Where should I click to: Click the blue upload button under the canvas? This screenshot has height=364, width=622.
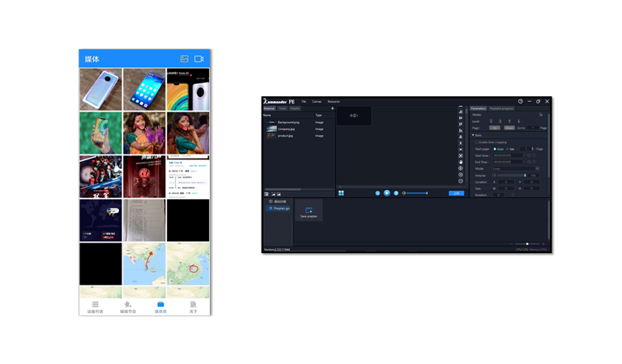(x=456, y=193)
